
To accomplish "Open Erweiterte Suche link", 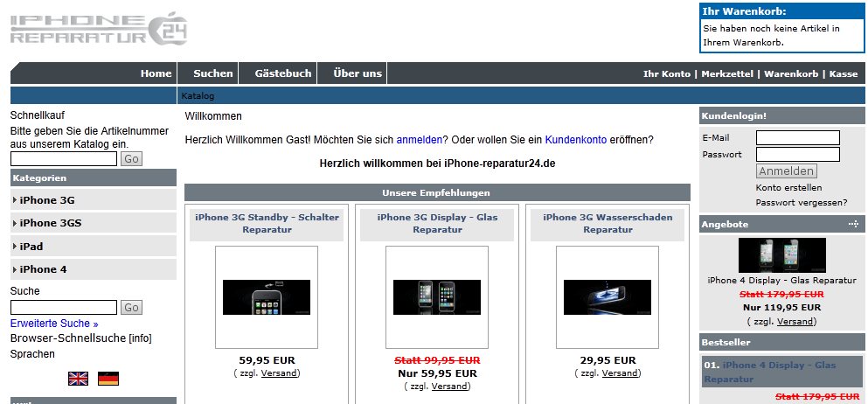I will tap(54, 324).
